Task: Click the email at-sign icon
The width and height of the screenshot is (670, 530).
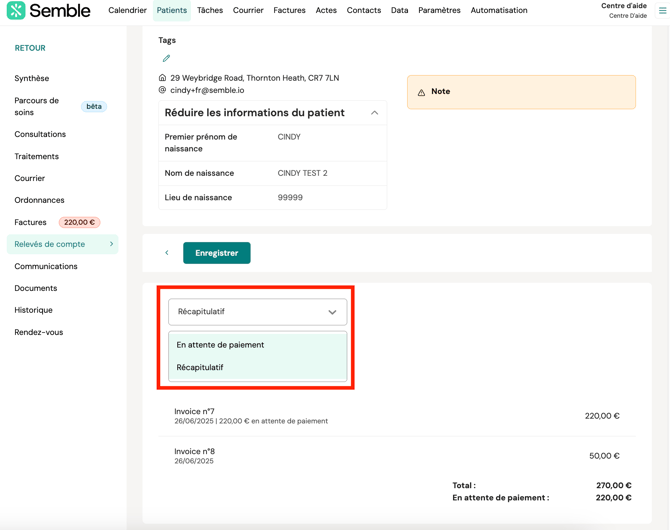Action: pyautogui.click(x=163, y=90)
